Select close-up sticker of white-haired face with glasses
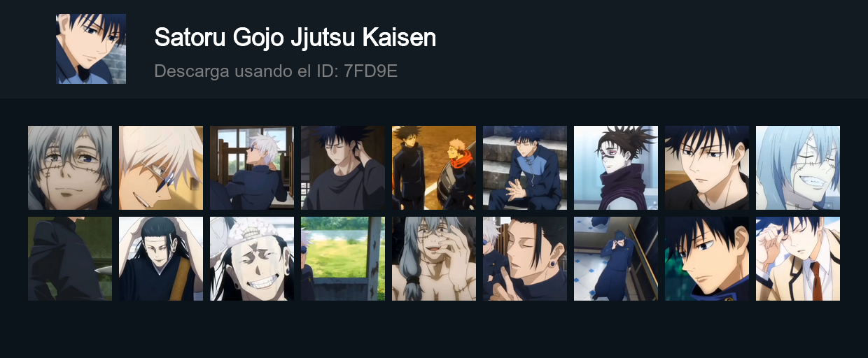868x358 pixels. point(161,168)
